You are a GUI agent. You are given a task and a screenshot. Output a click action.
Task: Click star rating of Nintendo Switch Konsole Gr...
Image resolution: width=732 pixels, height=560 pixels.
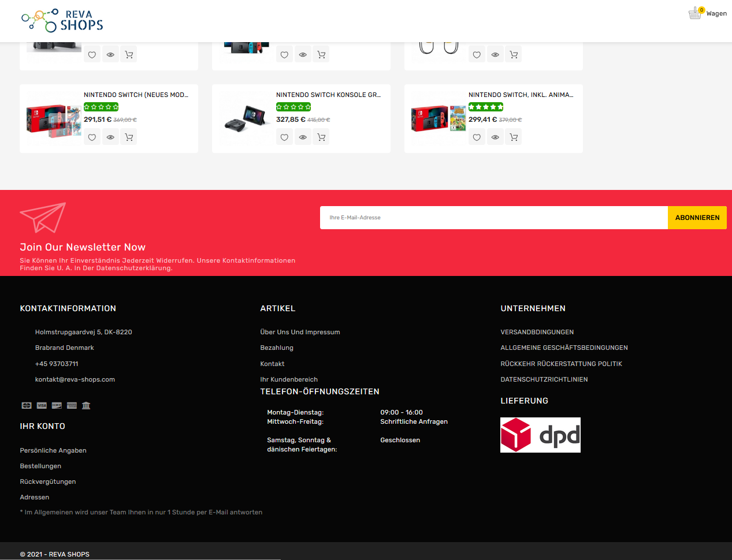pyautogui.click(x=293, y=107)
